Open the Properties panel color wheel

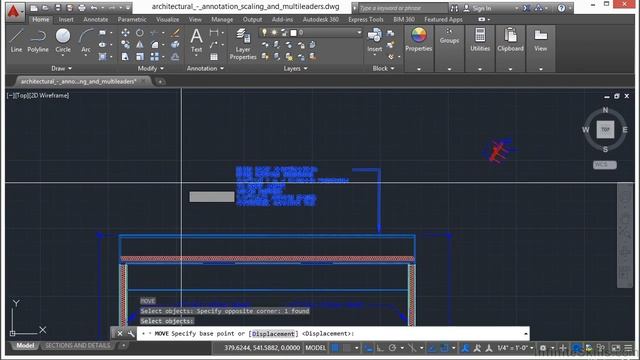(x=418, y=36)
